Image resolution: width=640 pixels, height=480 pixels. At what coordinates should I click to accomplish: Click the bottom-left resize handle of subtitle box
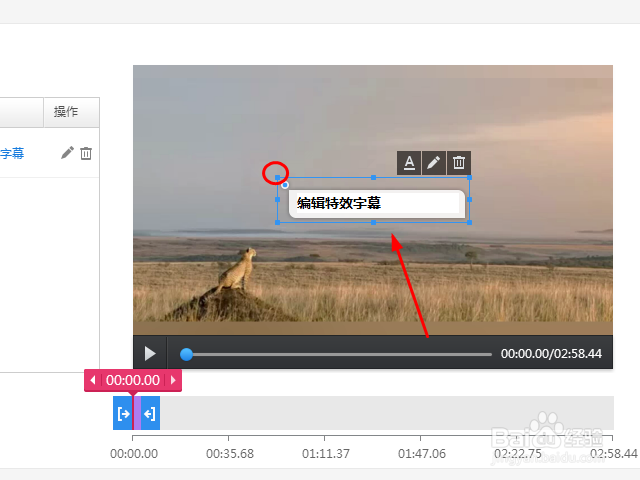click(x=278, y=222)
